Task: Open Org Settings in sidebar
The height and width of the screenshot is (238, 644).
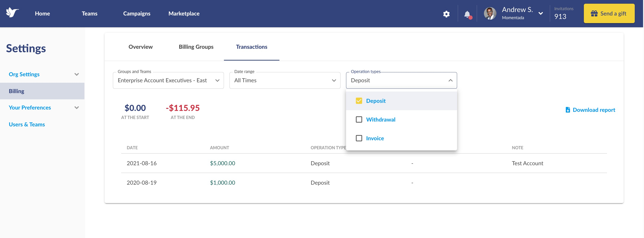Action: point(24,74)
